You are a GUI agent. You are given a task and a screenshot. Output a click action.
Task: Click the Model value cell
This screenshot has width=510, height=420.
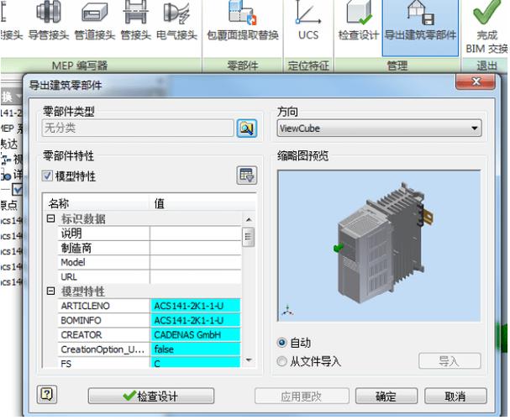[196, 262]
